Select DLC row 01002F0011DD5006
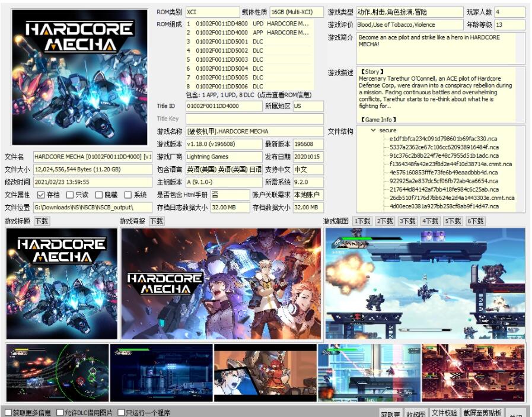 (x=249, y=87)
